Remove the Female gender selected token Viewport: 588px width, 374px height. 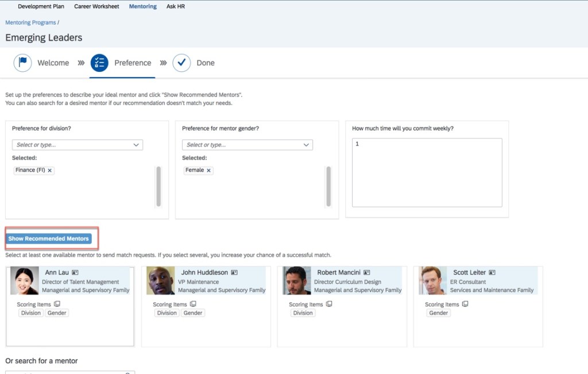coord(208,171)
